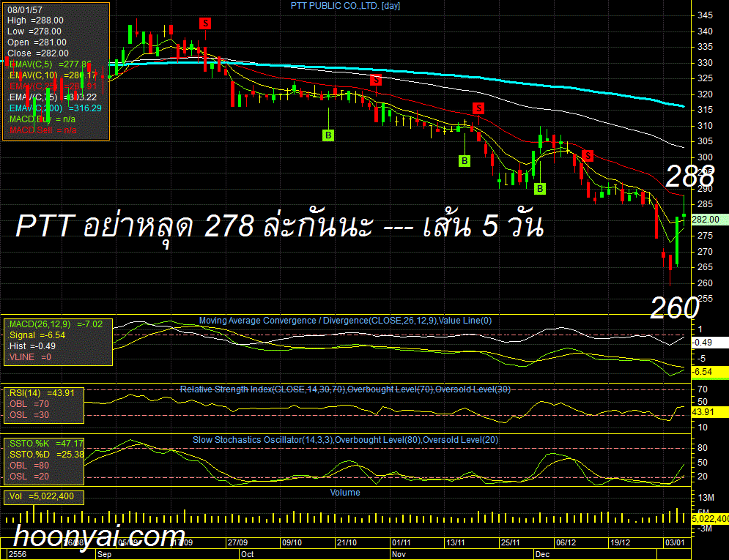Click the EMAV(C,10) legend entry
729x560 pixels.
[52, 75]
